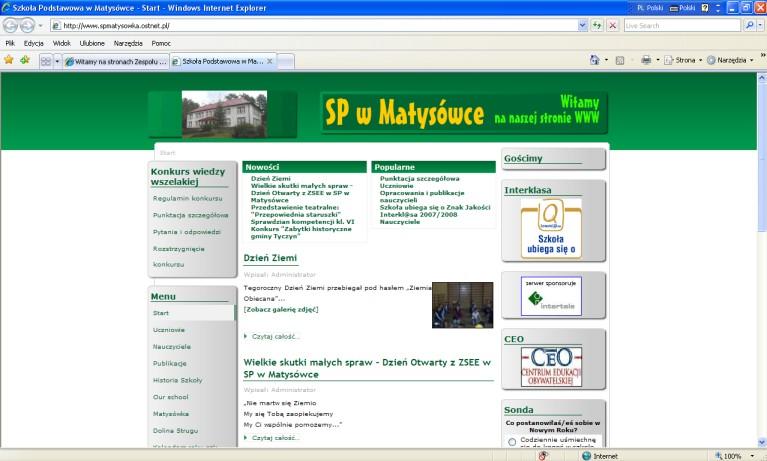Click the Add to Favorites star-plus icon
The image size is (767, 461).
[x=24, y=60]
